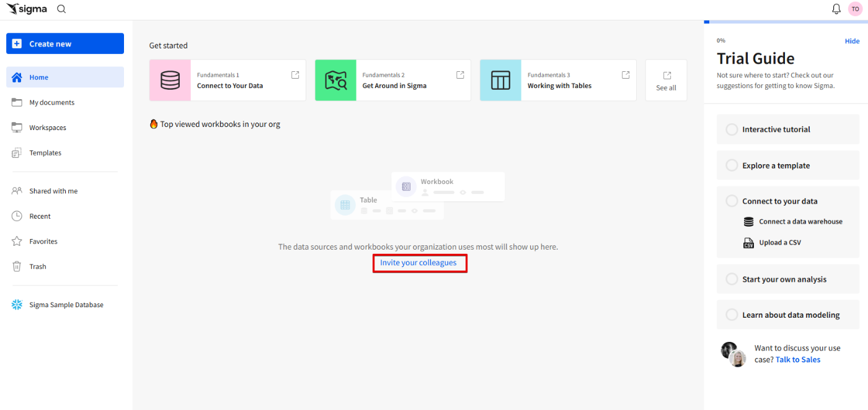
Task: Open My documents in the sidebar
Action: pyautogui.click(x=65, y=102)
